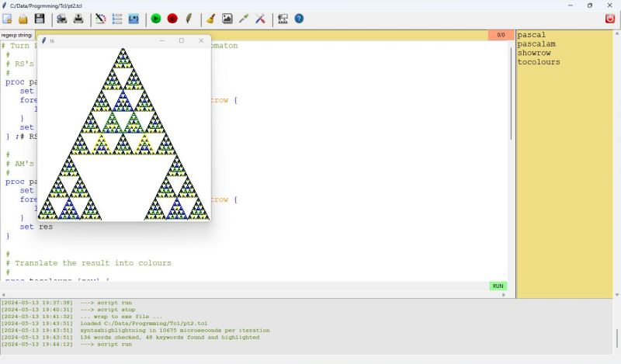621x364 pixels.
Task: Click the print preview icon
Action: click(62, 19)
